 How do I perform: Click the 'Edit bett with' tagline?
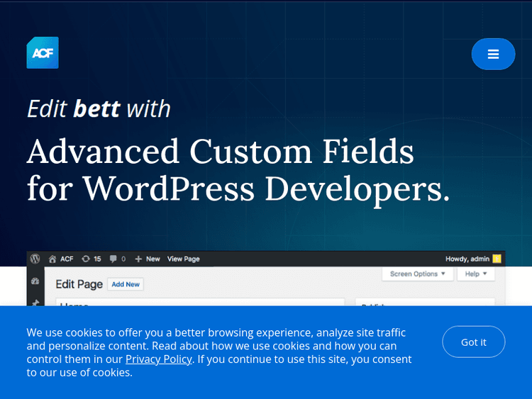99,109
